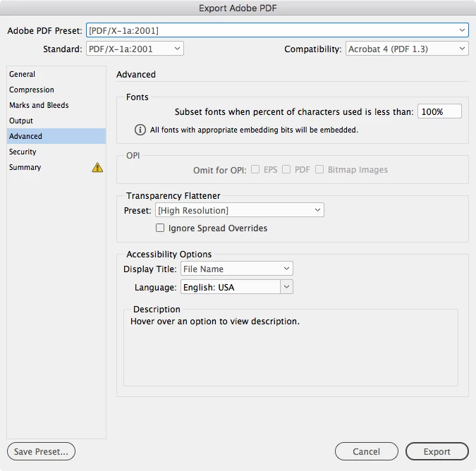Click the 'Subset fonts when percent' label
Image resolution: width=476 pixels, height=471 pixels.
(294, 111)
